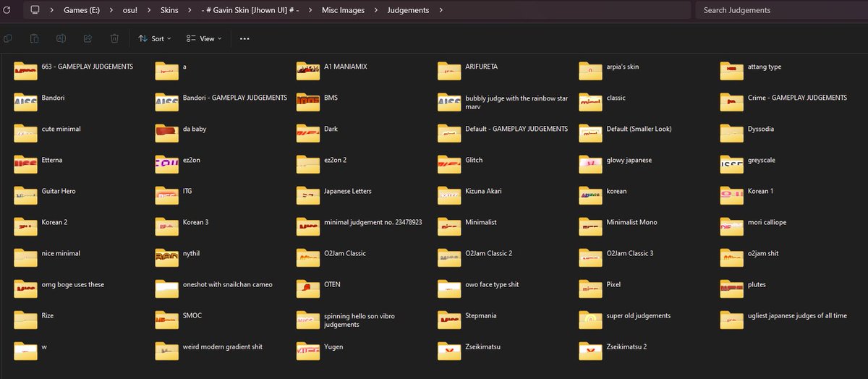The width and height of the screenshot is (868, 379).
Task: Open the View dropdown
Action: (x=203, y=38)
